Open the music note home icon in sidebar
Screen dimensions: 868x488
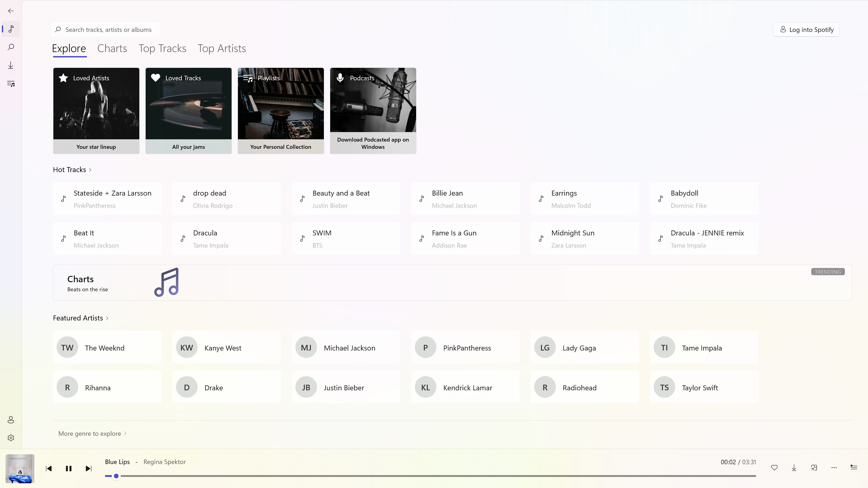[x=11, y=29]
